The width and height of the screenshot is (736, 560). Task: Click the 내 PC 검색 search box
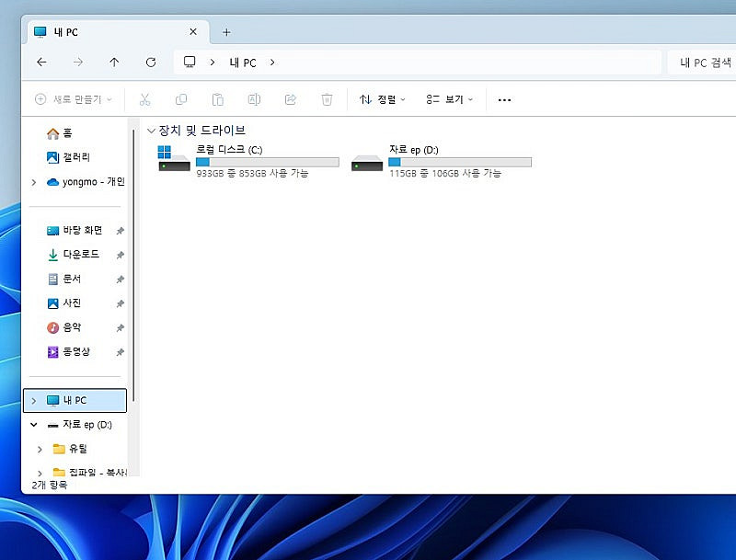[701, 63]
